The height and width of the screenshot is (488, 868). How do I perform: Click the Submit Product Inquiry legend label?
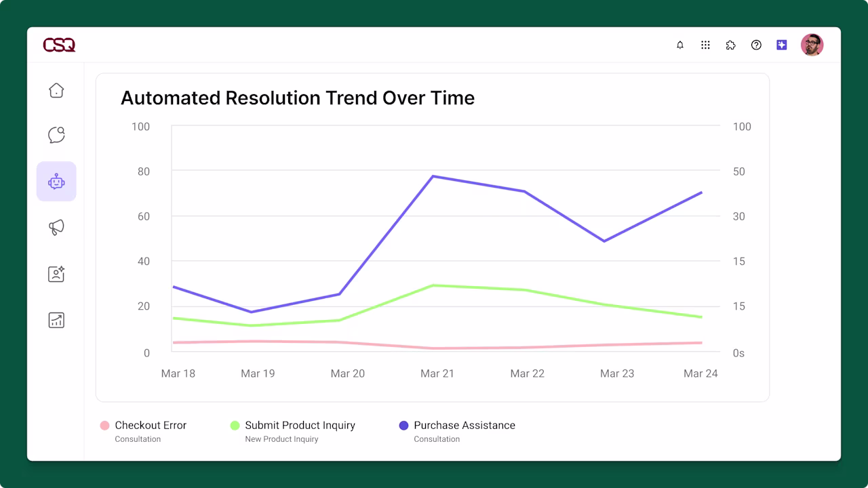coord(300,426)
